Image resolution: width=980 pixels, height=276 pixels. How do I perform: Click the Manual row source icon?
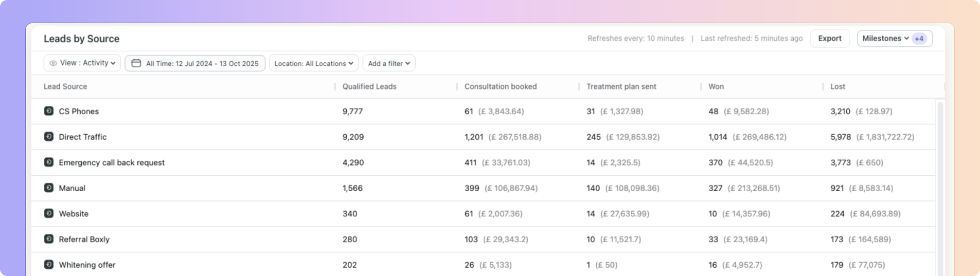click(49, 188)
